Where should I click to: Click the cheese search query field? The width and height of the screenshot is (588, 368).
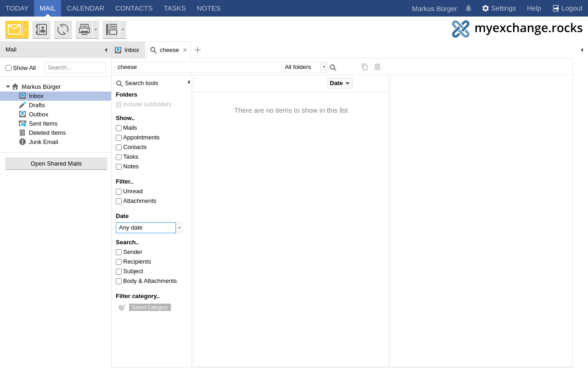coord(198,67)
